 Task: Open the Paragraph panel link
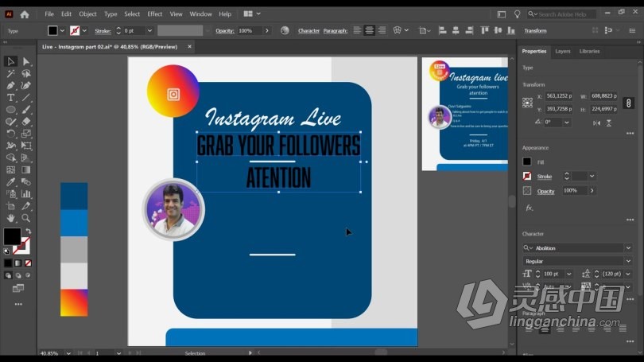click(x=336, y=31)
